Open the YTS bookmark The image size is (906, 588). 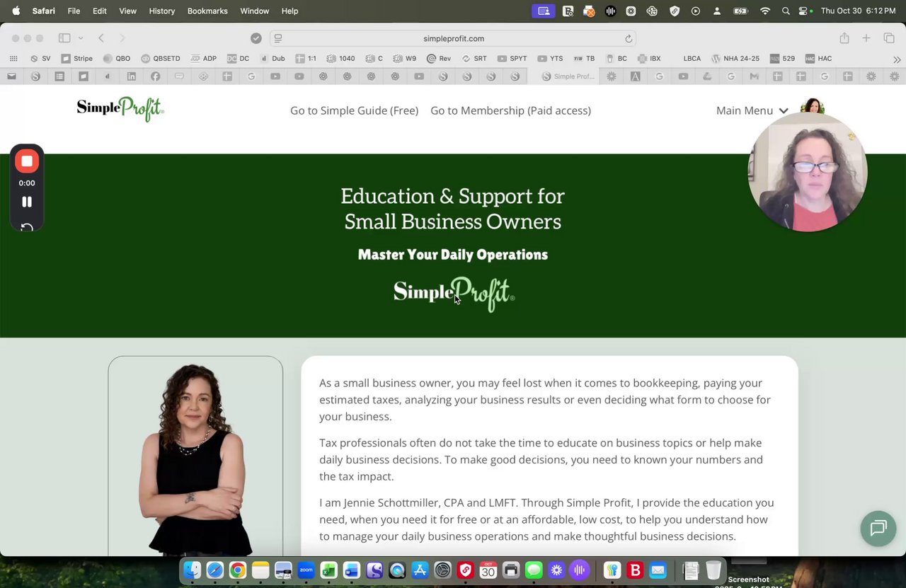(x=551, y=59)
